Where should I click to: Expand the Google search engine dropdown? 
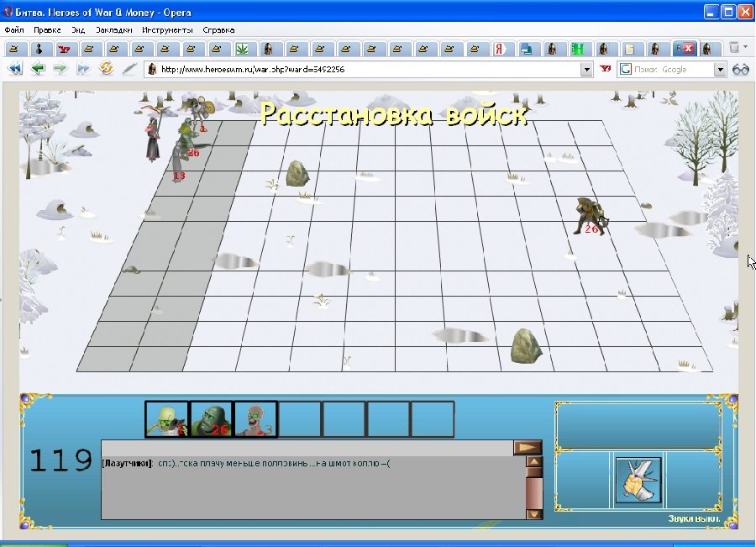pos(720,70)
